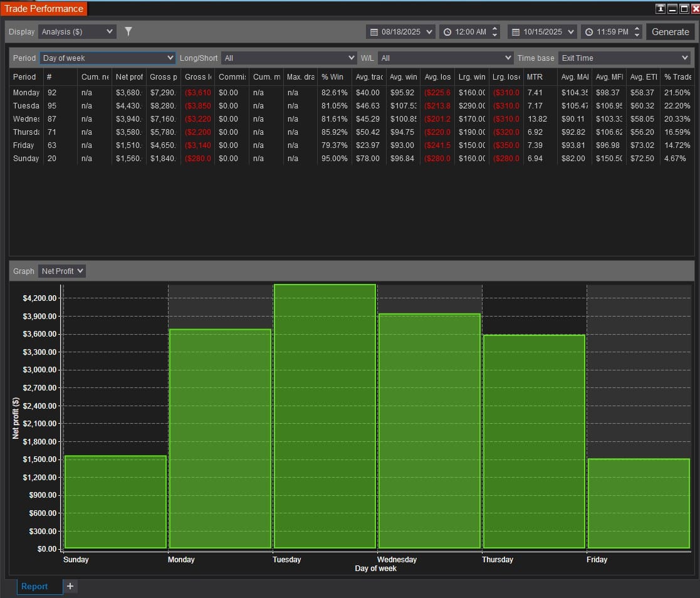Open the Long/Short filter dropdown

tap(289, 58)
